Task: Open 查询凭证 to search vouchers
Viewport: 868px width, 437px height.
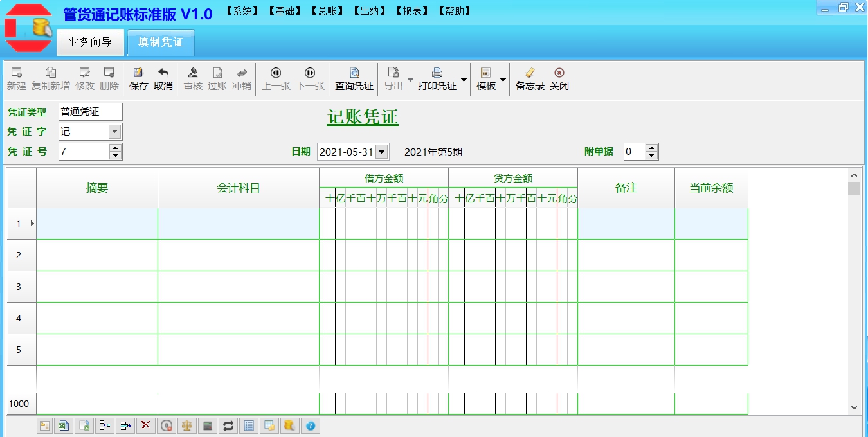Action: click(353, 78)
